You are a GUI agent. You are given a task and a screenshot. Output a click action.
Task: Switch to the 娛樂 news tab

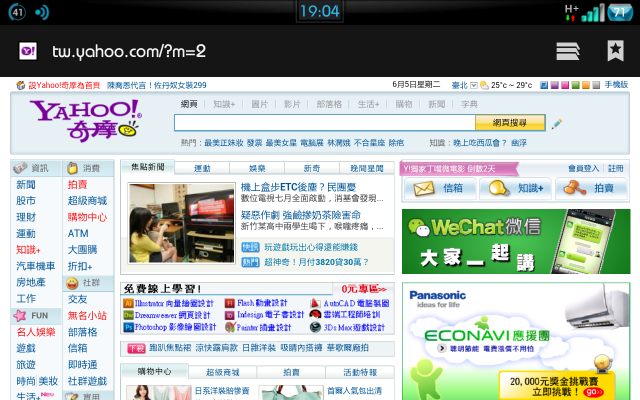(x=257, y=168)
